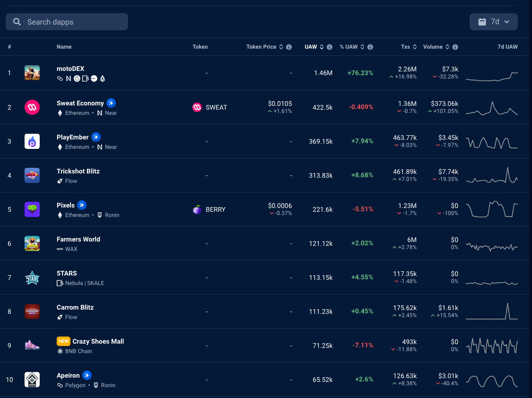
Task: Click the Apeiron logo
Action: (32, 380)
